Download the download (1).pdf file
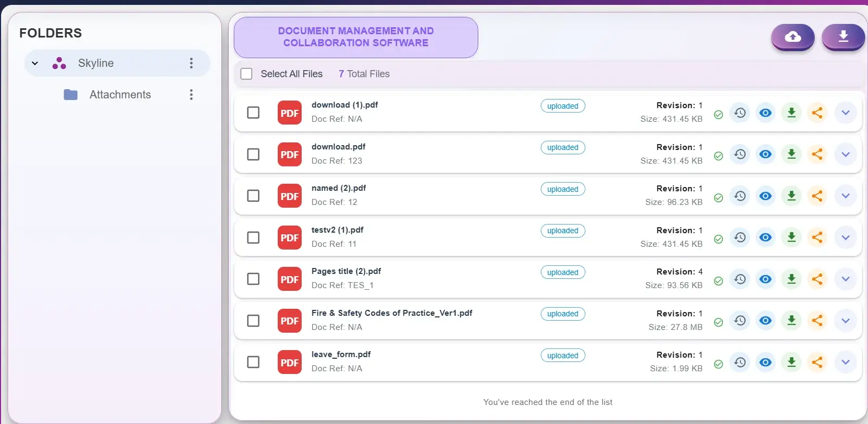Image resolution: width=868 pixels, height=424 pixels. (791, 113)
